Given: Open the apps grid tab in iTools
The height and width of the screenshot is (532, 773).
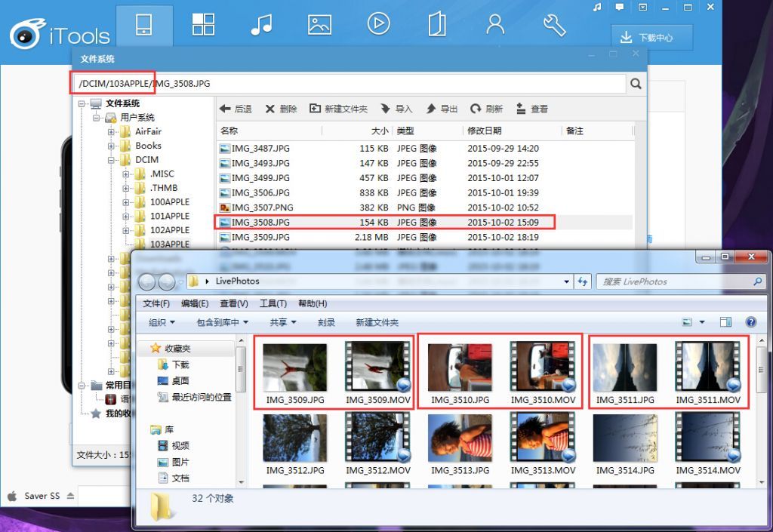Looking at the screenshot, I should coord(203,25).
